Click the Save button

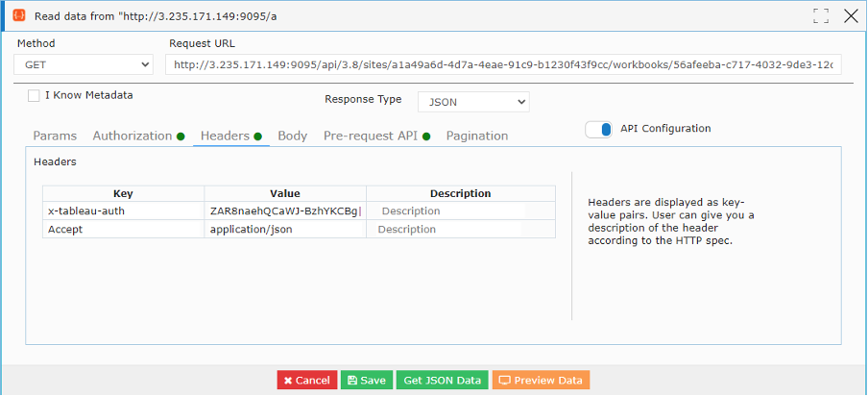click(367, 380)
